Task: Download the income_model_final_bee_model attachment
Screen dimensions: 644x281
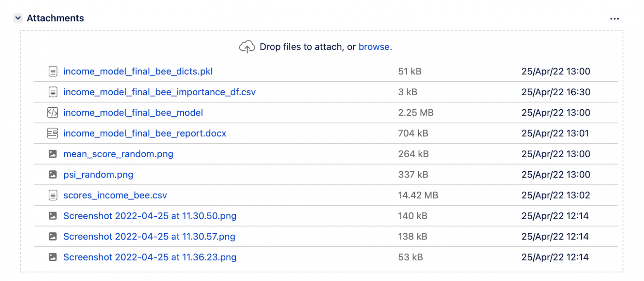Action: coord(133,113)
